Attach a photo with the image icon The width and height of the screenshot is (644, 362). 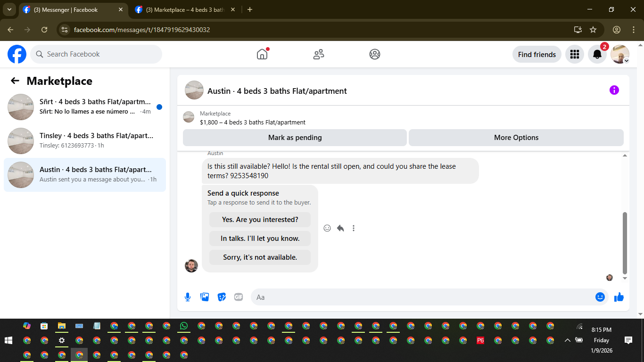point(205,297)
